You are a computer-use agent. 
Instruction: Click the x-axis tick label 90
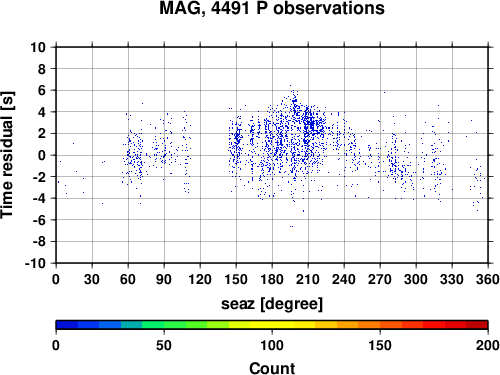pyautogui.click(x=164, y=279)
